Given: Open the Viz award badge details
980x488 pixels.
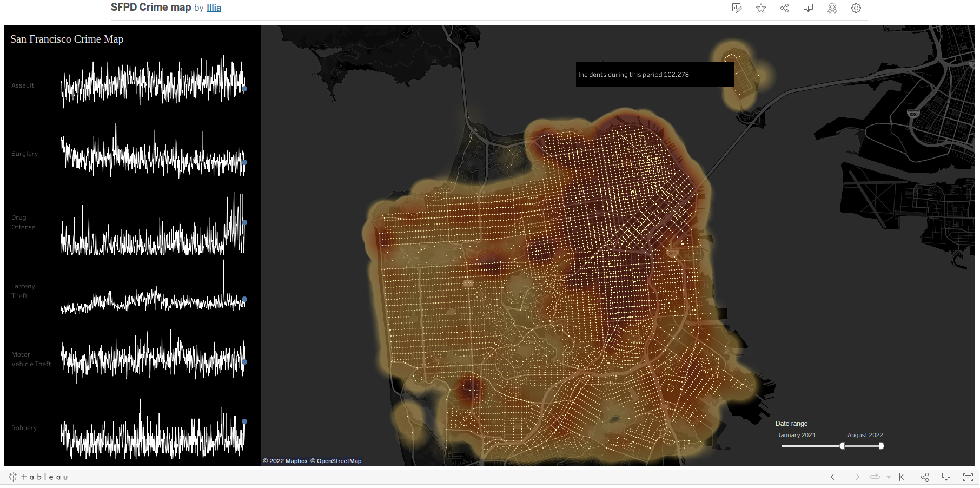Looking at the screenshot, I should (832, 8).
